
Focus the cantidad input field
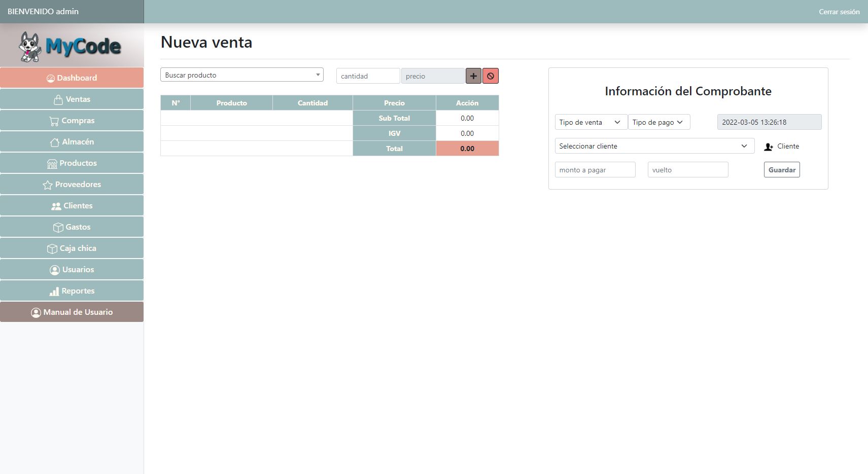pos(368,76)
